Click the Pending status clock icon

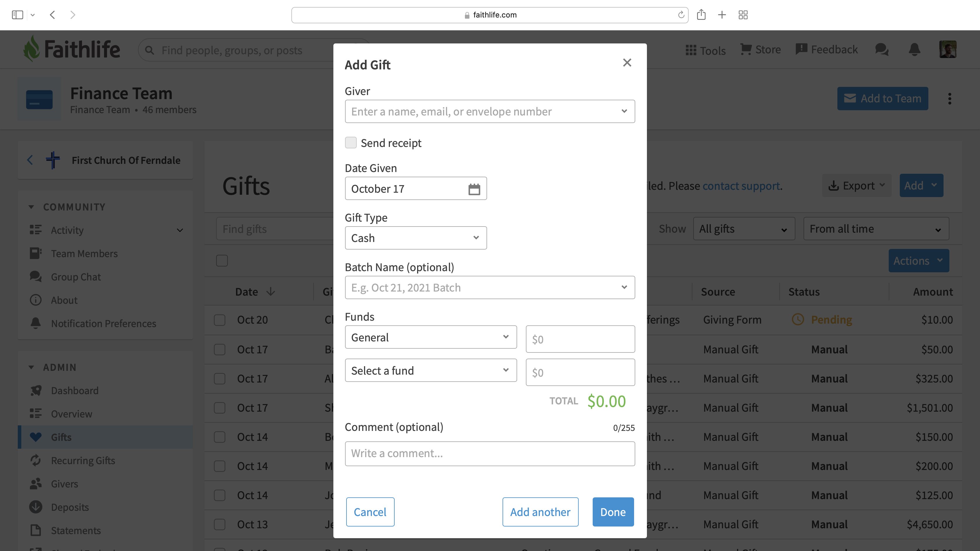pyautogui.click(x=798, y=320)
